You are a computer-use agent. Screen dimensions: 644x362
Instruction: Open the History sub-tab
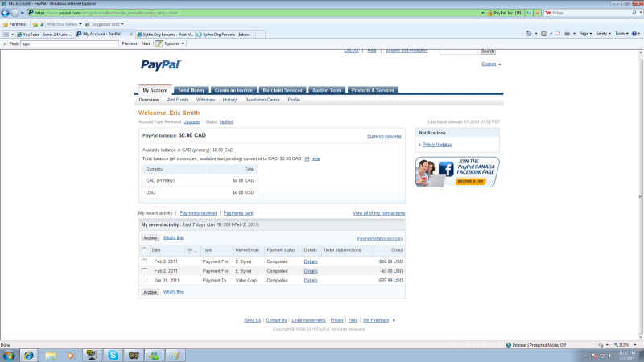(x=229, y=100)
